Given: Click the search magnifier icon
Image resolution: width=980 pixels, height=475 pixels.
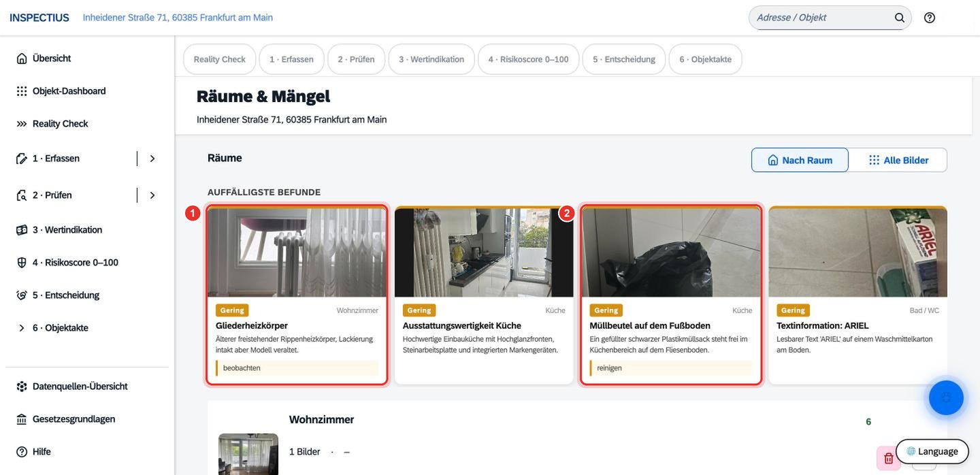Looking at the screenshot, I should coord(900,18).
